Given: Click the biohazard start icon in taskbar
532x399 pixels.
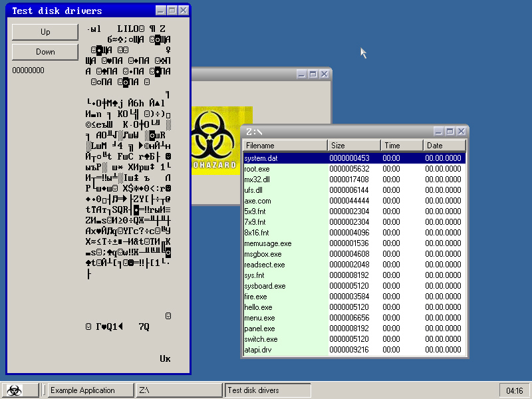Looking at the screenshot, I should pyautogui.click(x=14, y=390).
